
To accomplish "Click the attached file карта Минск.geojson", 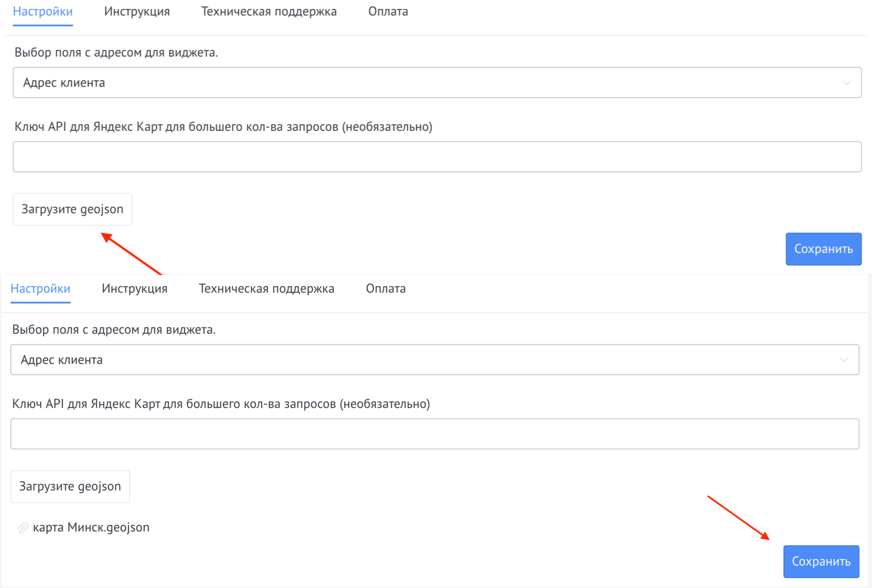I will pos(91,527).
